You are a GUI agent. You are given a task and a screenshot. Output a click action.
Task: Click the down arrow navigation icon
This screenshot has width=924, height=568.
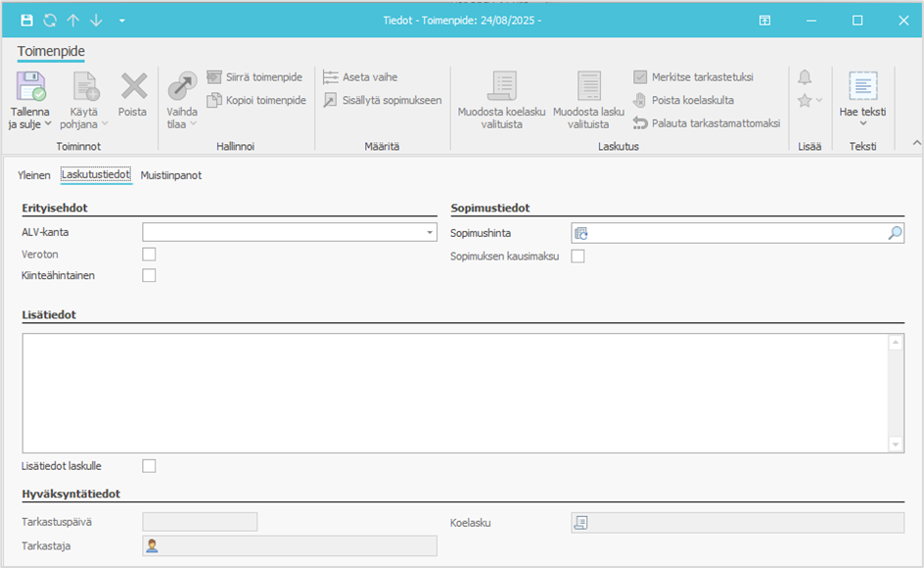[95, 21]
